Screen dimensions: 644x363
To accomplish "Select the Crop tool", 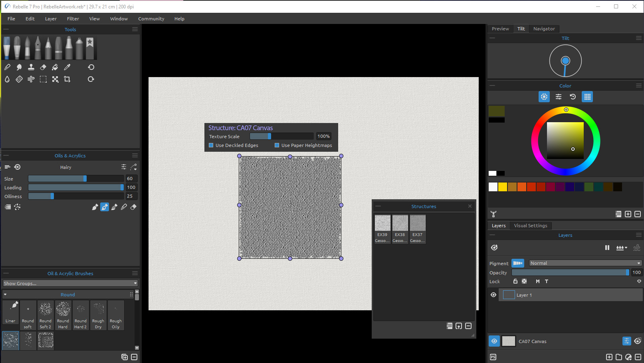I will point(67,79).
